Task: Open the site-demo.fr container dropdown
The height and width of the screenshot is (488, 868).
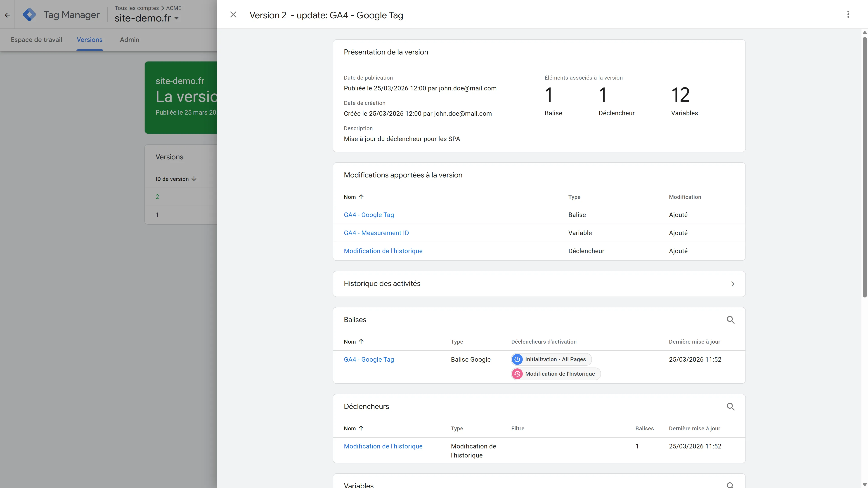Action: (x=147, y=18)
